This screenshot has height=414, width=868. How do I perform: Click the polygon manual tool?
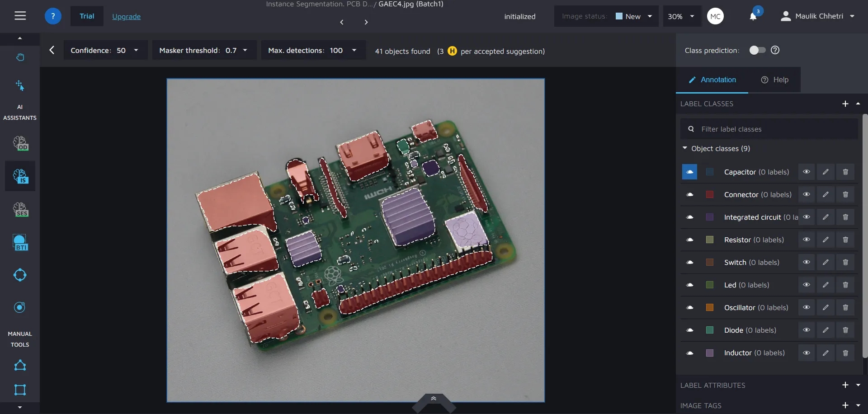click(x=20, y=365)
